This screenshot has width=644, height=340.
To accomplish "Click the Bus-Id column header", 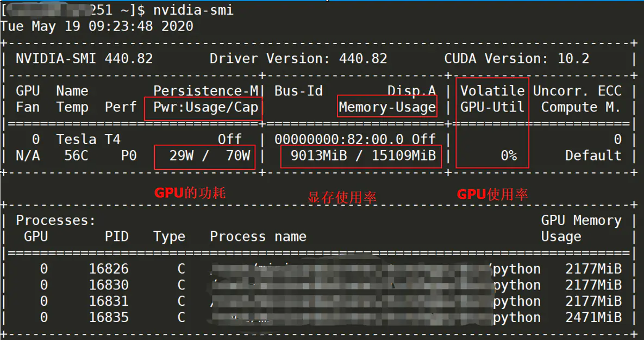I will pos(298,91).
